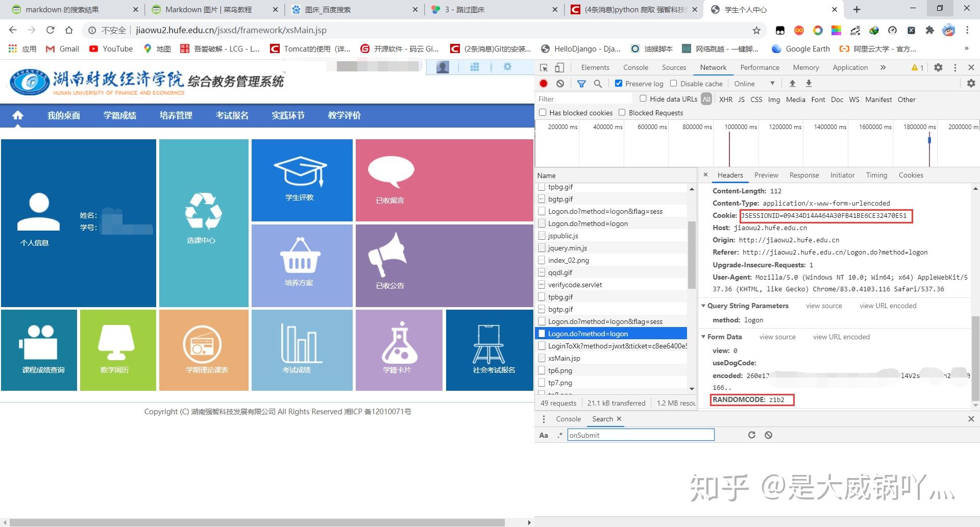Open the 课程成绩查询 tile
This screenshot has height=527, width=980.
pos(39,350)
